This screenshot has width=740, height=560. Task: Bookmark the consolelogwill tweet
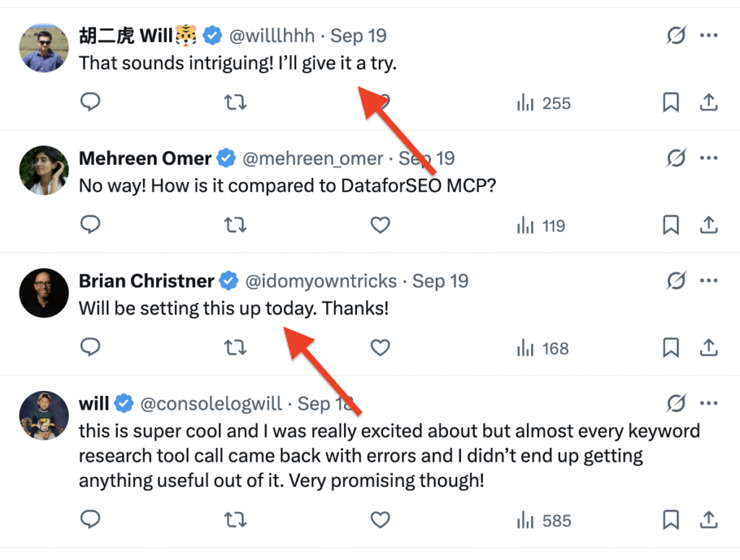(671, 520)
